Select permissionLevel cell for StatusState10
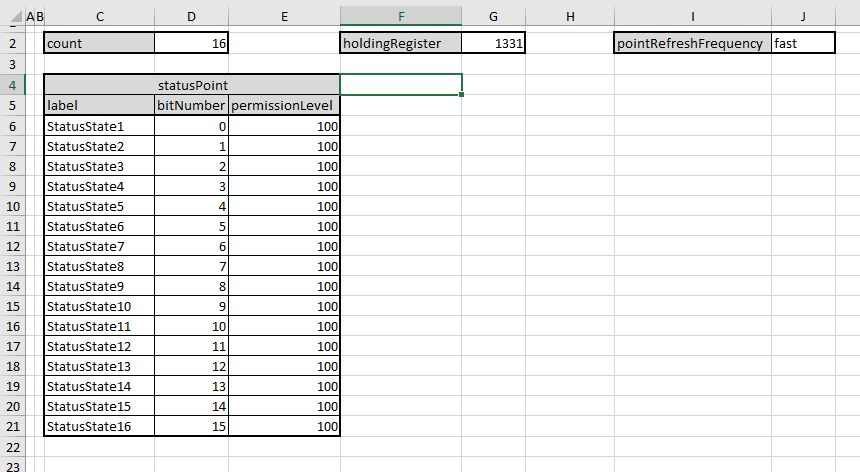The image size is (860, 472). coord(284,306)
